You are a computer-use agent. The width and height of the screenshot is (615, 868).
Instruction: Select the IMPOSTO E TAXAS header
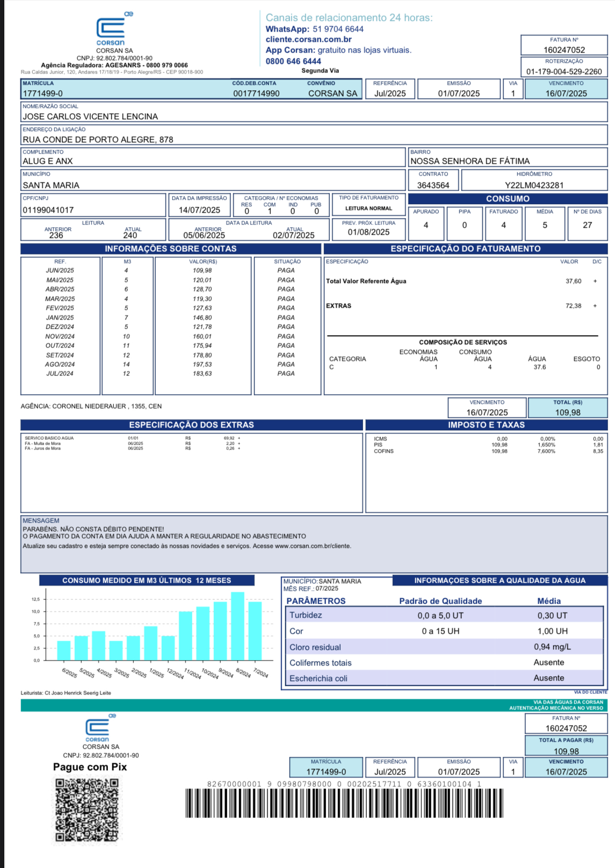[486, 425]
